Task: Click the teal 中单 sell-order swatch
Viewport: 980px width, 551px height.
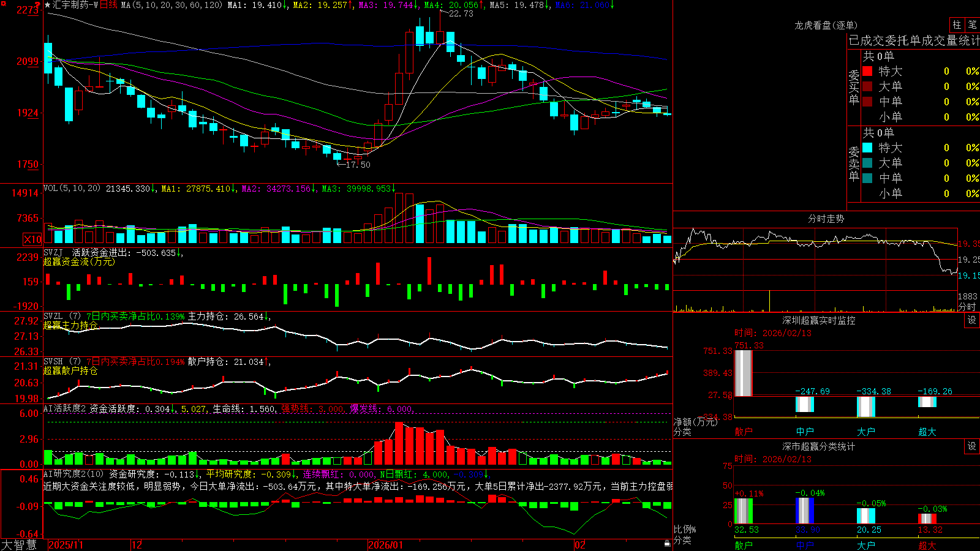Action: pyautogui.click(x=867, y=178)
